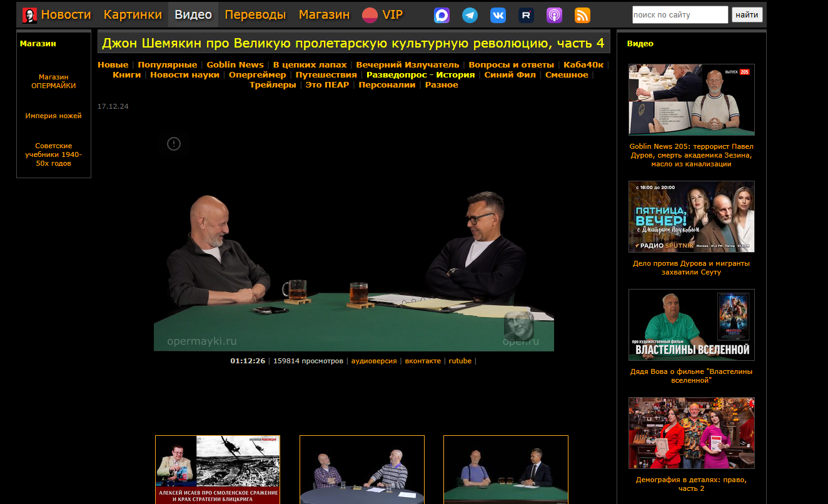Image resolution: width=828 pixels, height=504 pixels.
Task: Open the аудиоверсия link below the video
Action: click(374, 361)
